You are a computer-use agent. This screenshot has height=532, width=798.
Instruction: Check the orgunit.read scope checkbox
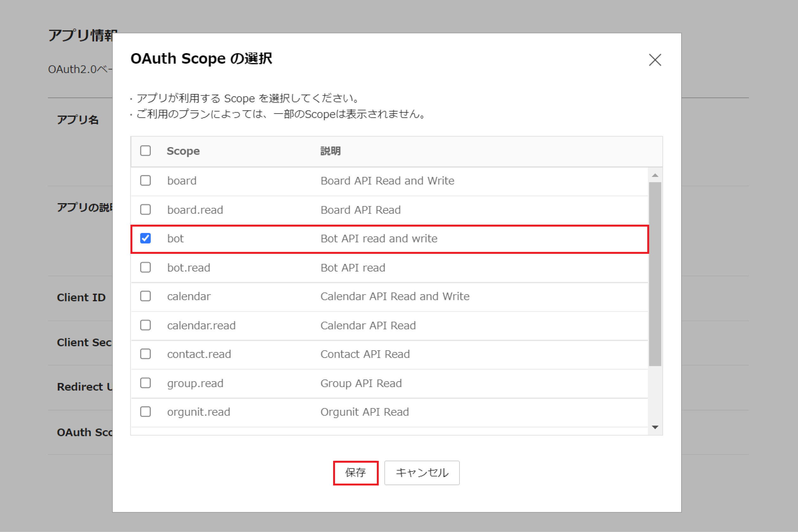click(146, 412)
